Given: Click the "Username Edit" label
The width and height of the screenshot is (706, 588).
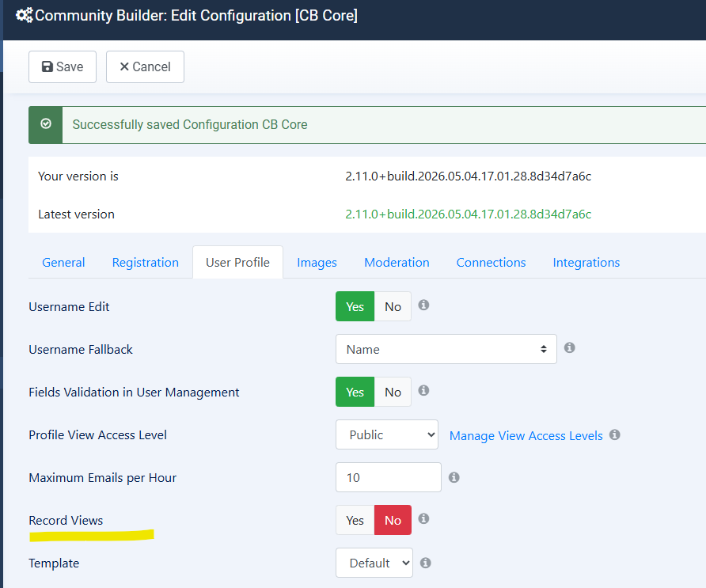Looking at the screenshot, I should pos(69,306).
